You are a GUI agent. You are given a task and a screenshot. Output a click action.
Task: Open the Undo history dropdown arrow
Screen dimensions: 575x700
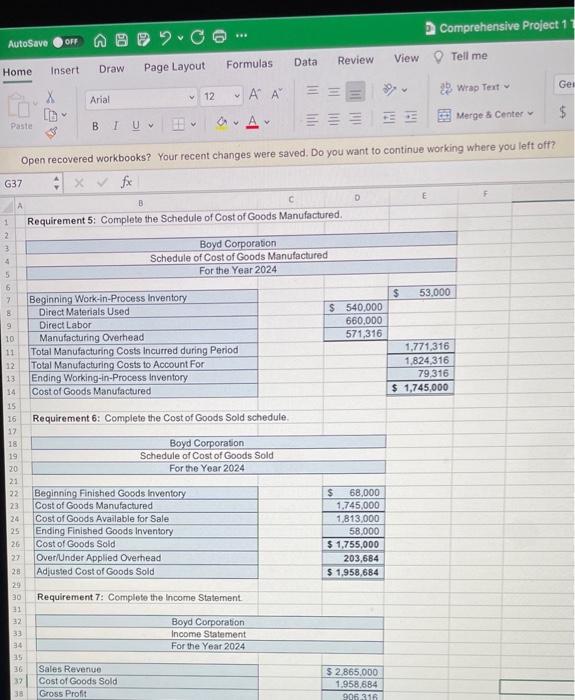180,38
